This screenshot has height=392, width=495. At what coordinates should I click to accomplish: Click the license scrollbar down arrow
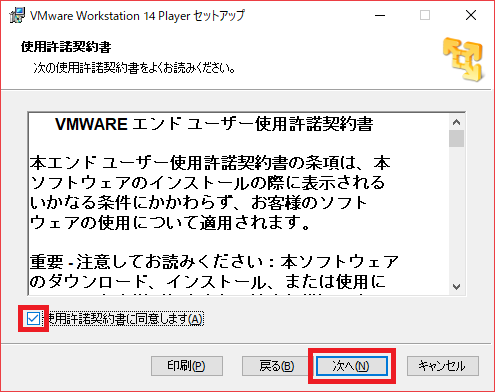point(456,287)
